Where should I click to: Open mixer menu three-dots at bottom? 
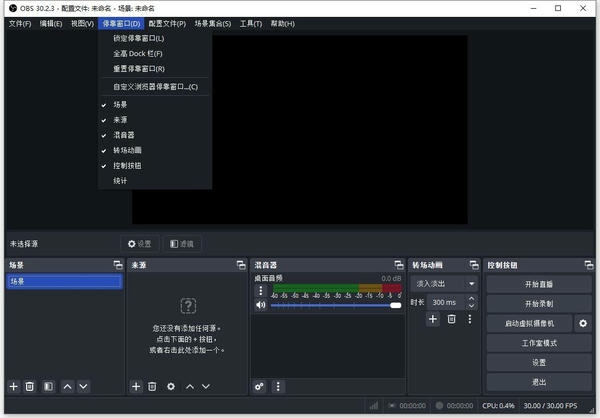[278, 387]
